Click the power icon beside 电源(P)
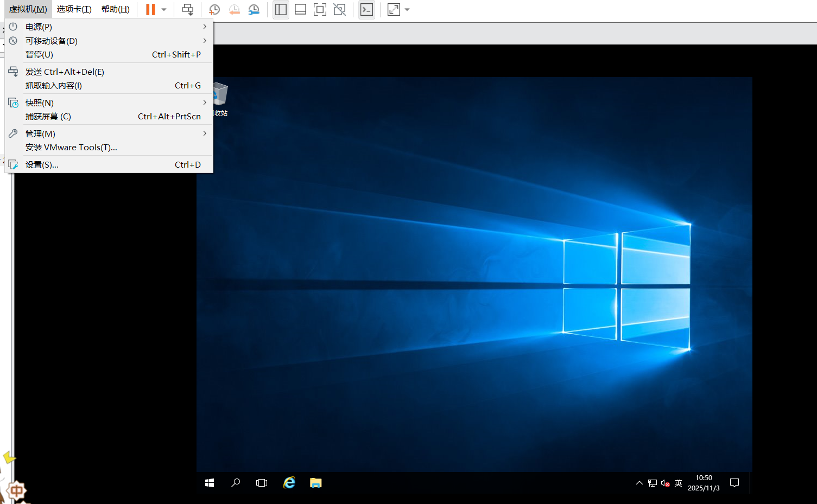 tap(13, 27)
